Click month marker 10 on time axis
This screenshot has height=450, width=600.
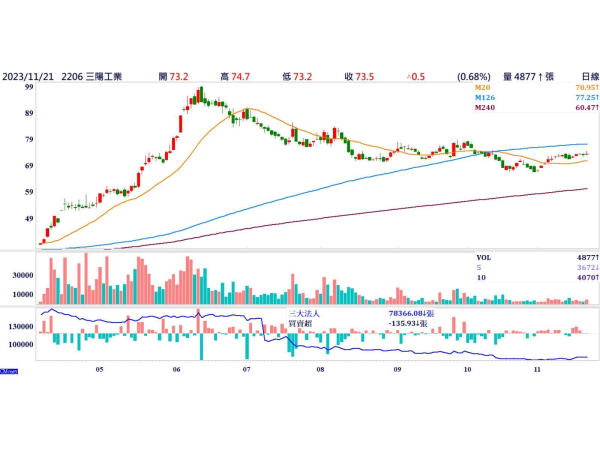click(467, 370)
